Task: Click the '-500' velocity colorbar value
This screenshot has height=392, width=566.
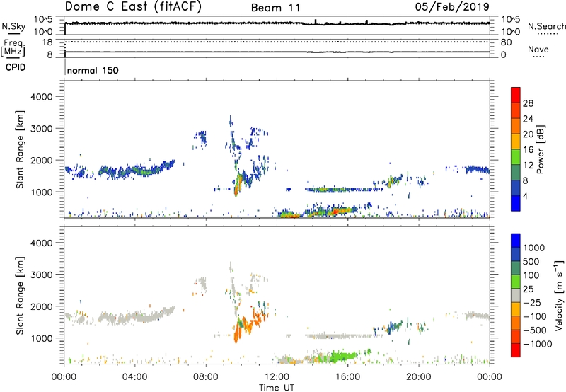Action: (535, 330)
